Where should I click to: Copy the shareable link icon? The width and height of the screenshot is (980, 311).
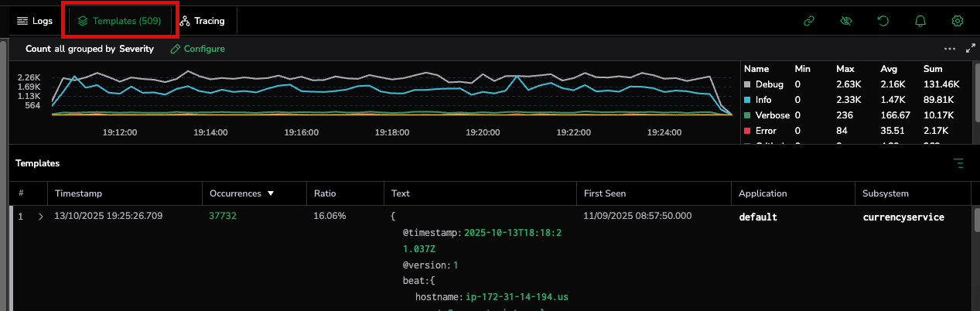[809, 21]
